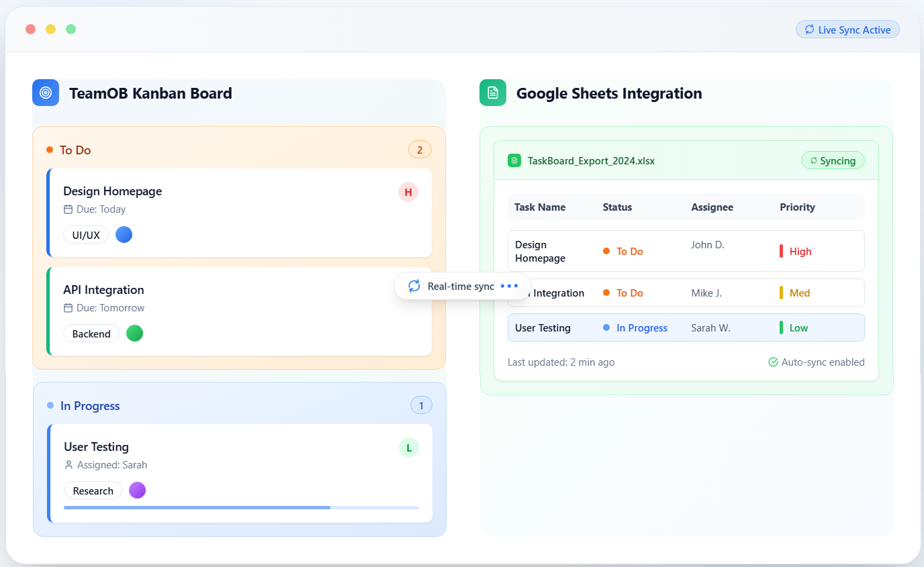
Task: Click the L priority badge on User Testing
Action: [409, 448]
